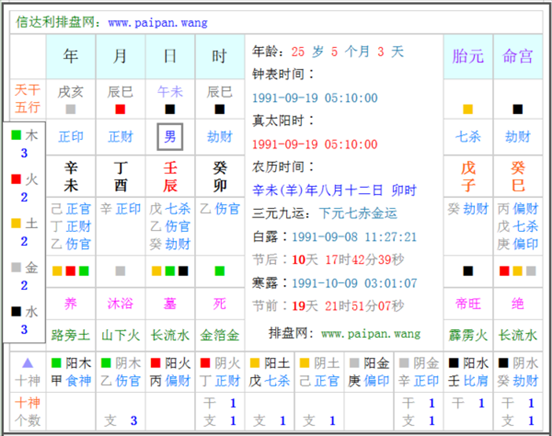Screen dimensions: 552x436
Task: Click the 寒露 date 1991-10-09 03:01:07
Action: [x=355, y=283]
